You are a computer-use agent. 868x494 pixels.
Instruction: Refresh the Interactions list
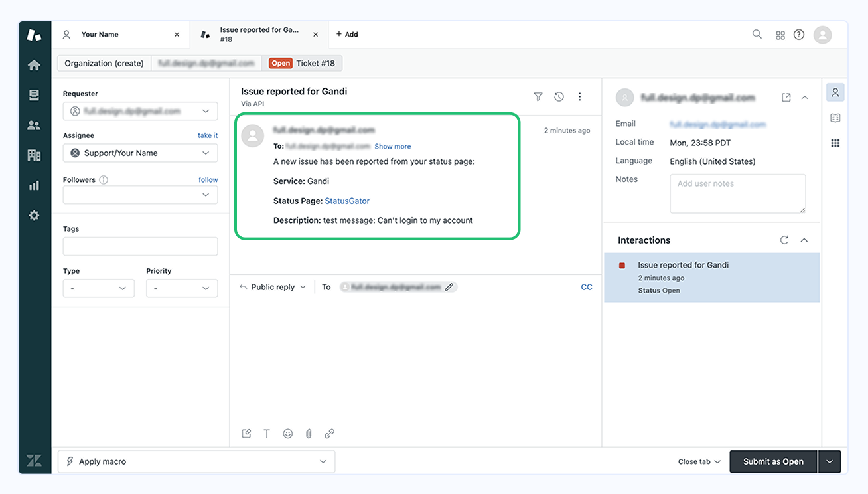point(784,240)
